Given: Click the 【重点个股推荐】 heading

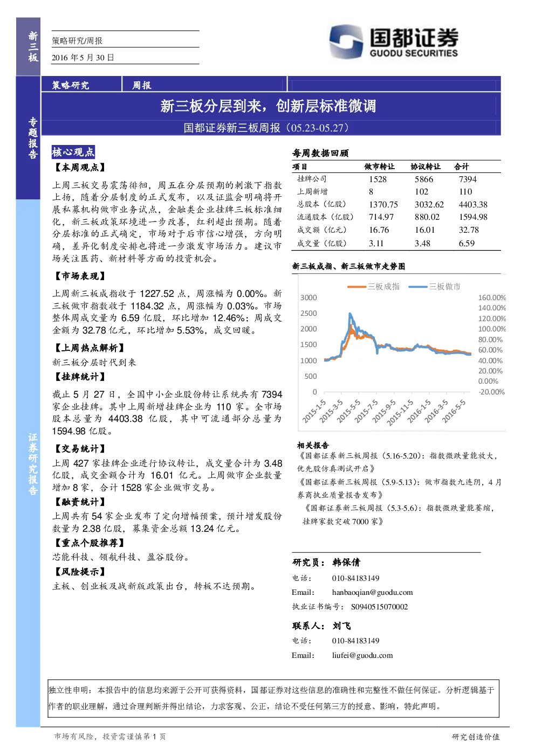Looking at the screenshot, I should coord(89,543).
